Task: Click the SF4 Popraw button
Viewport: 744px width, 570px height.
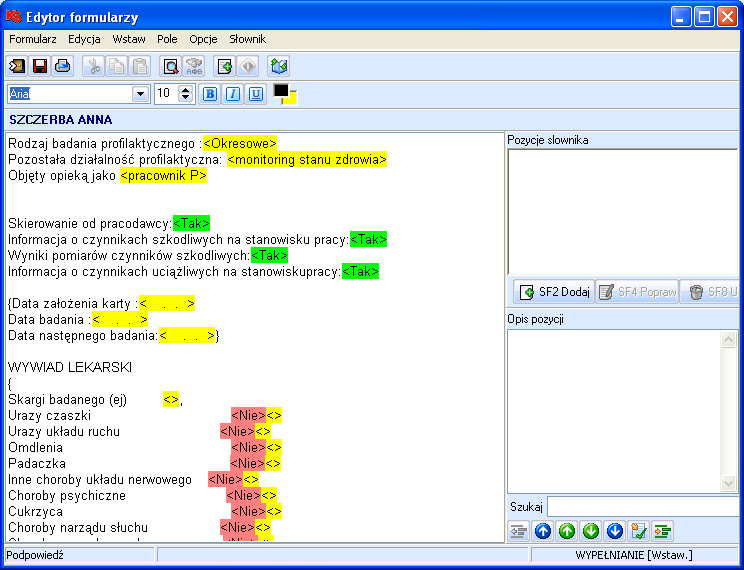Action: [x=637, y=292]
